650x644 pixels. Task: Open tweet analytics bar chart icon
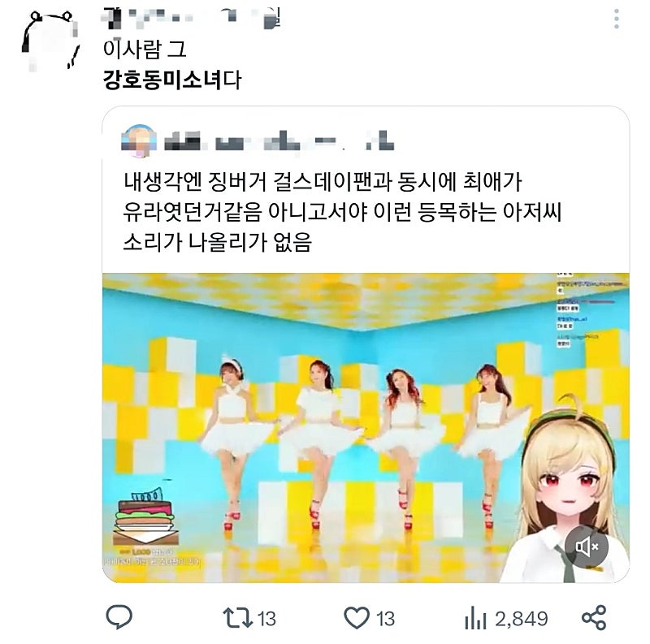pos(475,618)
